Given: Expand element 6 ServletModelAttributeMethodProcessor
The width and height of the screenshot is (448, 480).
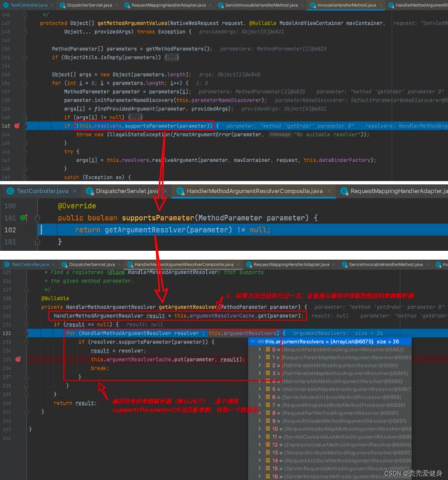Looking at the screenshot, I should (x=260, y=397).
